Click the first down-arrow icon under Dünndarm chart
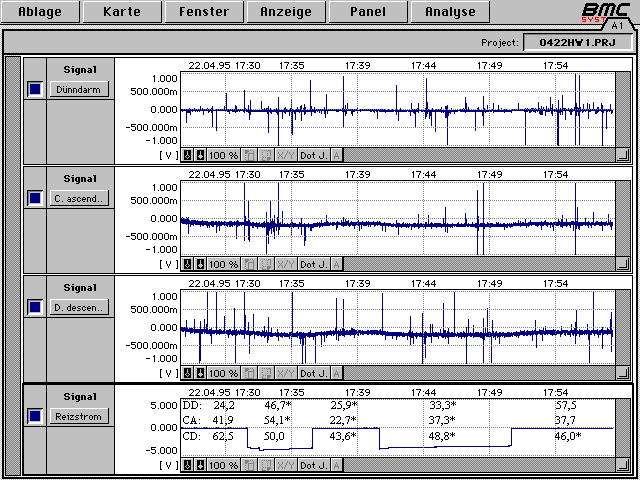This screenshot has height=480, width=640. point(187,155)
